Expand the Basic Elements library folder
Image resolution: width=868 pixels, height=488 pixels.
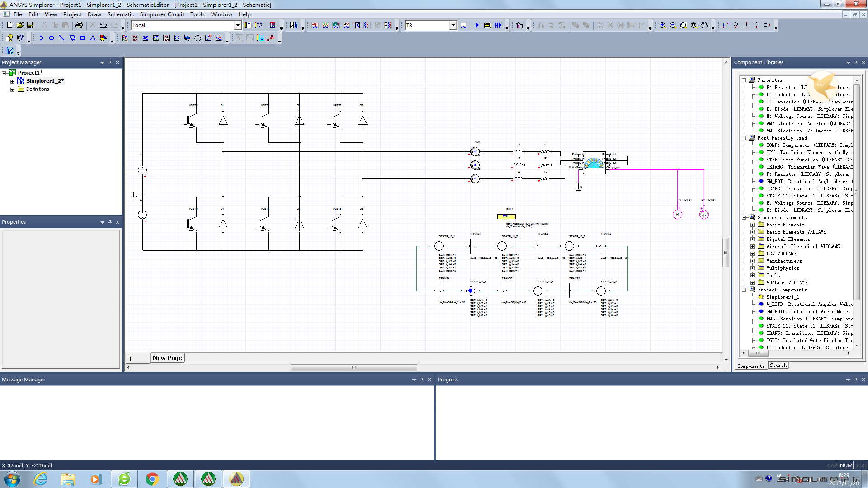click(752, 225)
